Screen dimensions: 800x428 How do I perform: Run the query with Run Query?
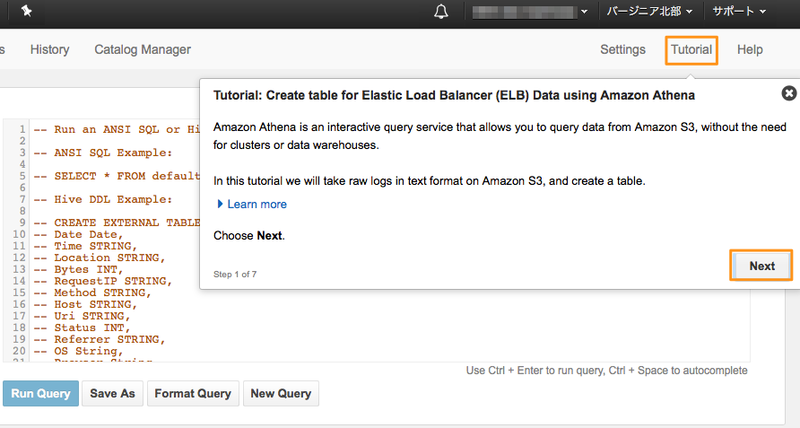[41, 393]
